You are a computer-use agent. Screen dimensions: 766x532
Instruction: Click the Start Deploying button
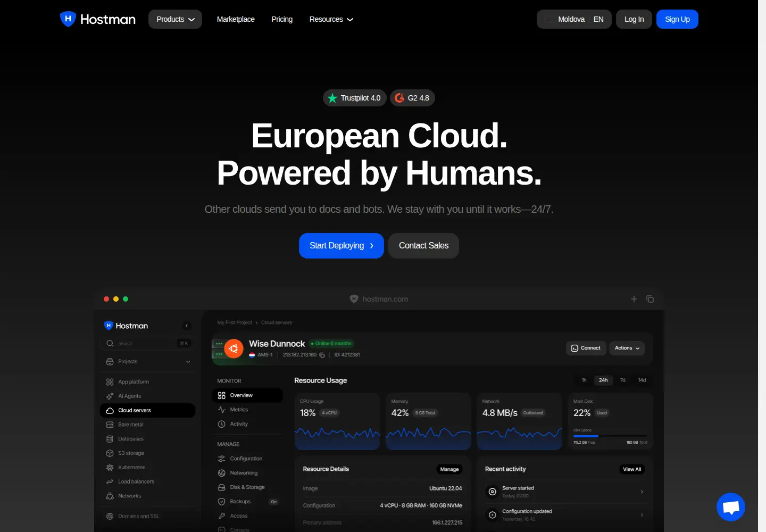point(342,246)
